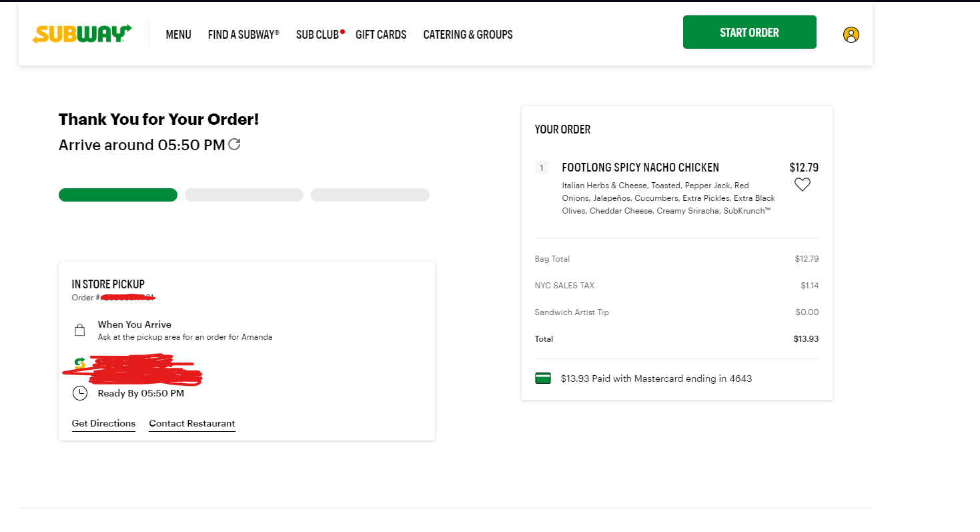Click the green payment card icon

pos(543,378)
